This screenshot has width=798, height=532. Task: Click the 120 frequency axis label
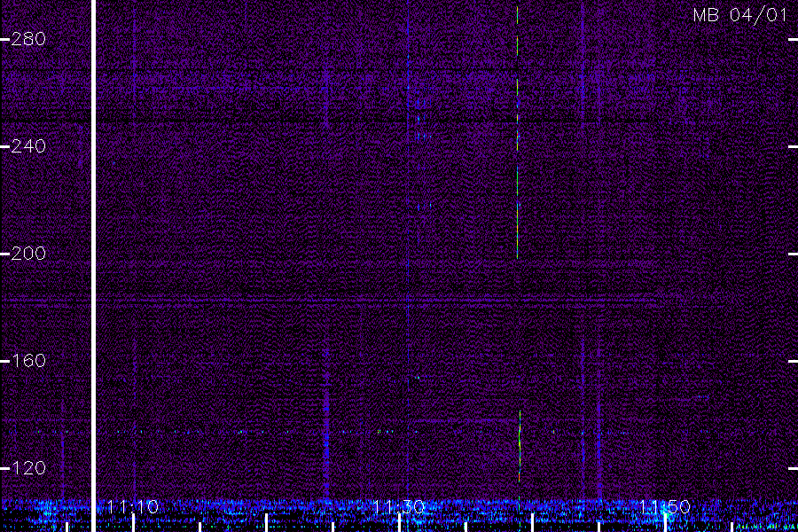[28, 468]
